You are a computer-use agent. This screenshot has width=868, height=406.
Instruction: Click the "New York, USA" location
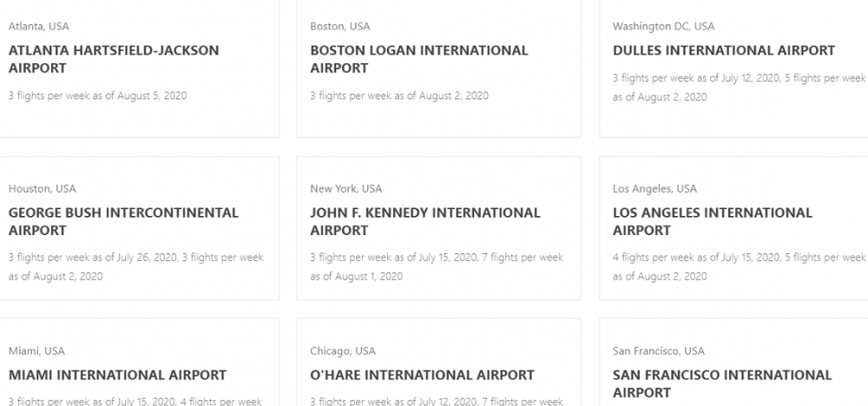(345, 188)
